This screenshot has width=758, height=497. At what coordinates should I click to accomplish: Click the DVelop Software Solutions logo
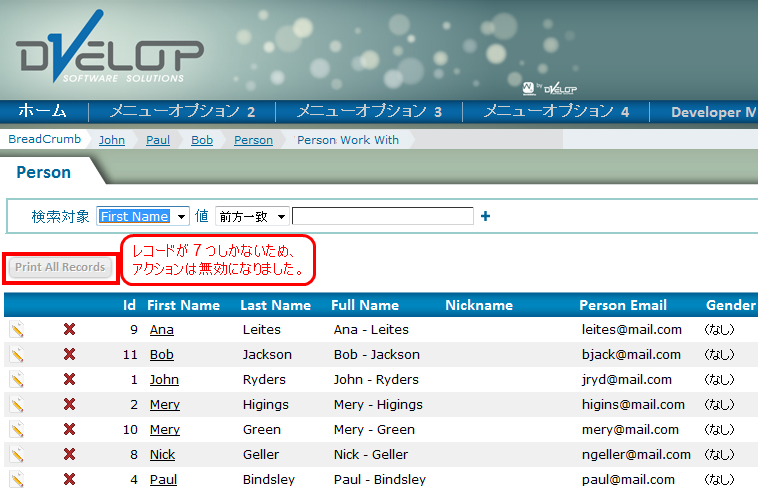(110, 47)
